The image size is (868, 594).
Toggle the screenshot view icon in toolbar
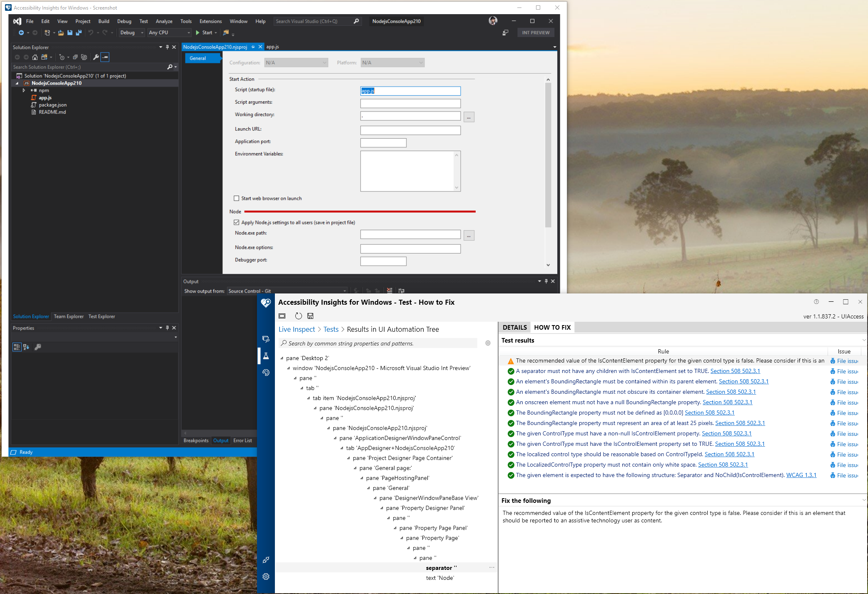click(x=282, y=316)
